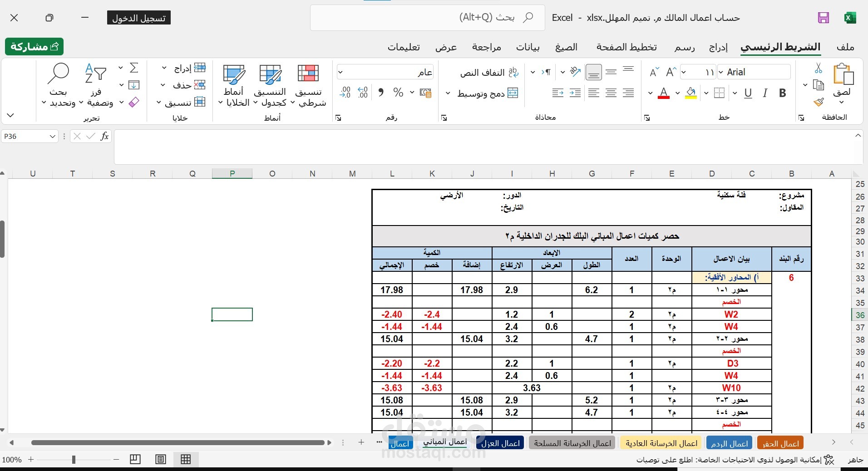Image resolution: width=868 pixels, height=471 pixels.
Task: Toggle Italic formatting
Action: pos(765,93)
